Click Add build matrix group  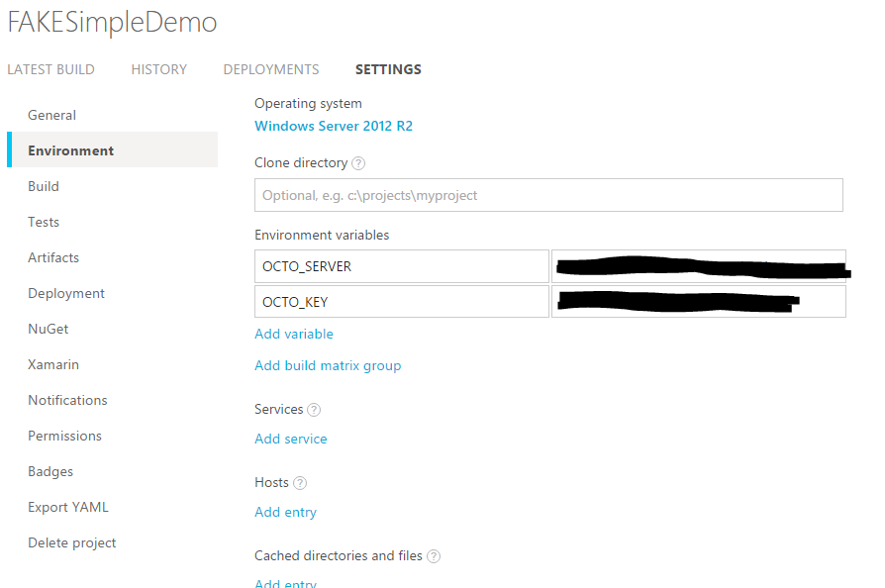tap(328, 365)
